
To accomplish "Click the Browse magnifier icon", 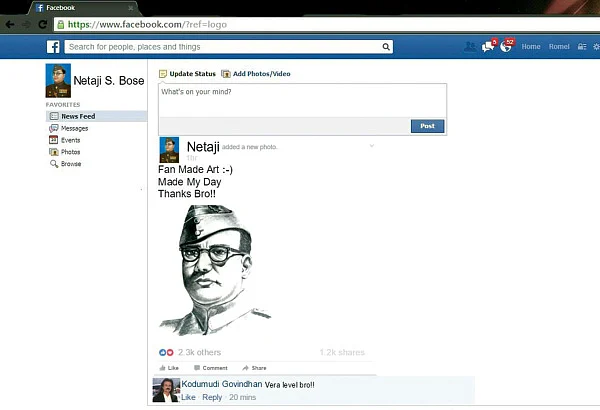I will [54, 164].
